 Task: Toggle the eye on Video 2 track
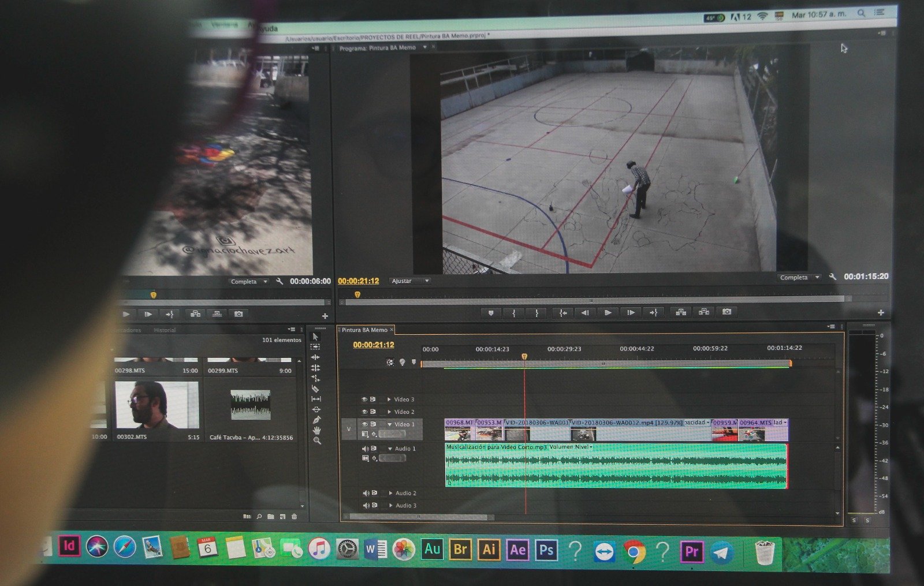[364, 412]
